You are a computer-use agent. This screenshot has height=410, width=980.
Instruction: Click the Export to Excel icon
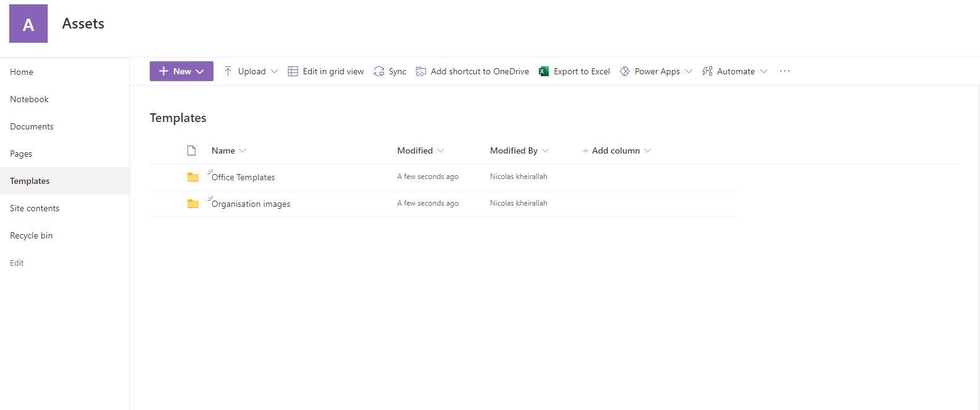544,71
